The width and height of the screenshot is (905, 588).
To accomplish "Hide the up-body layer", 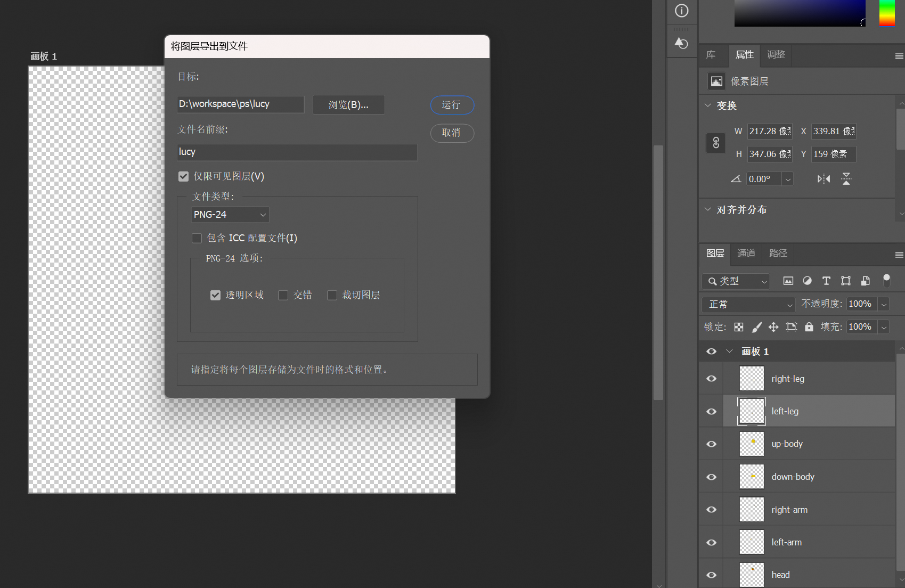I will coord(711,444).
